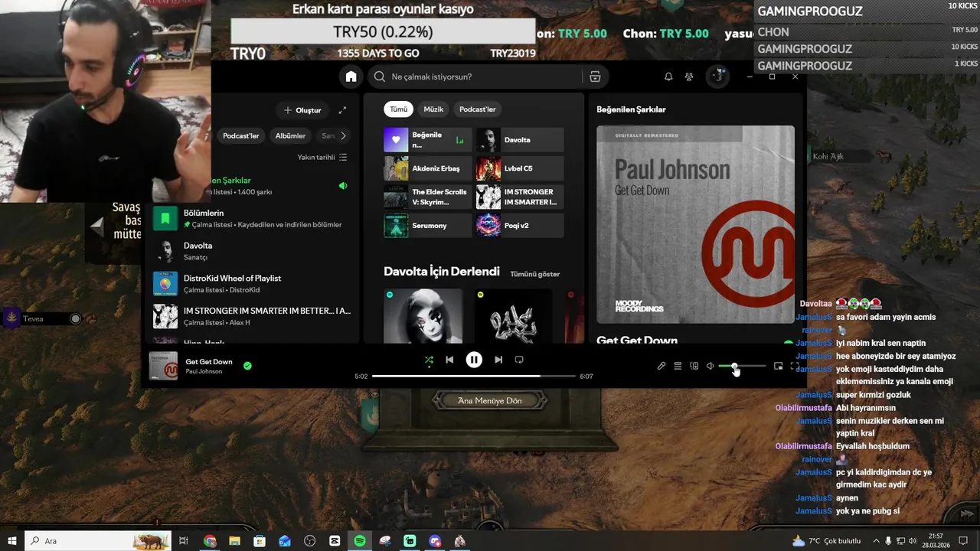
Task: Open Serumony tile
Action: click(428, 226)
